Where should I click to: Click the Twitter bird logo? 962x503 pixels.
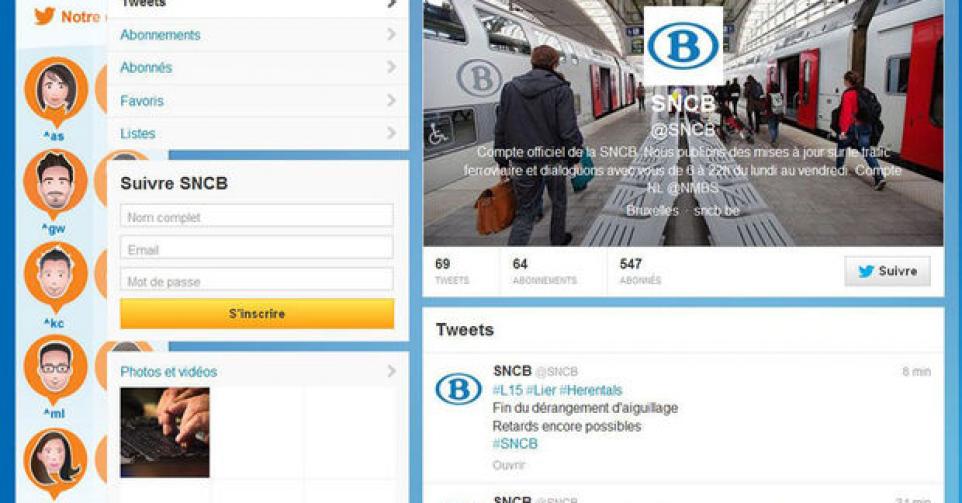[x=45, y=16]
